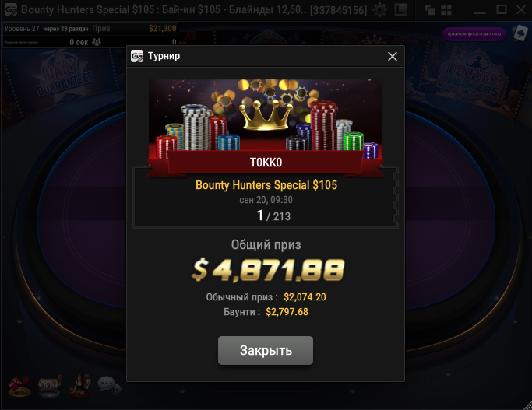532x410 pixels.
Task: Click the players count icon in the info panel
Action: point(97,42)
